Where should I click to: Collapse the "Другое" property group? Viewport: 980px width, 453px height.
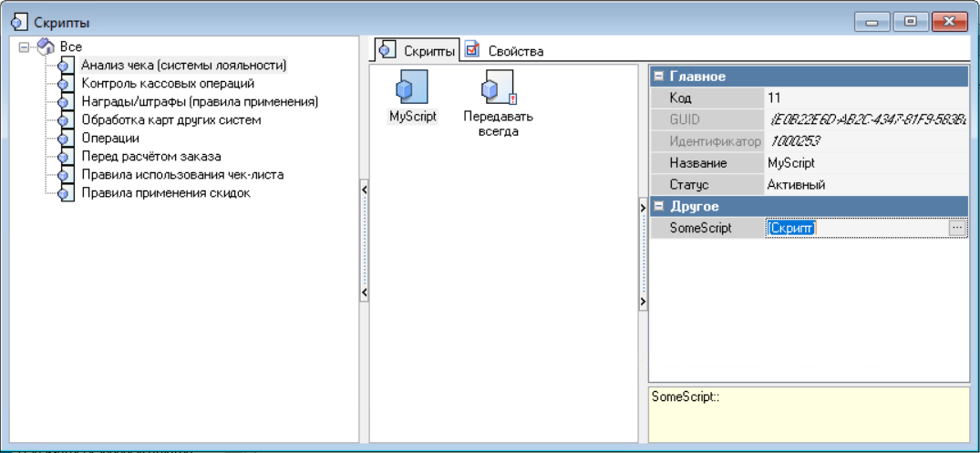659,207
